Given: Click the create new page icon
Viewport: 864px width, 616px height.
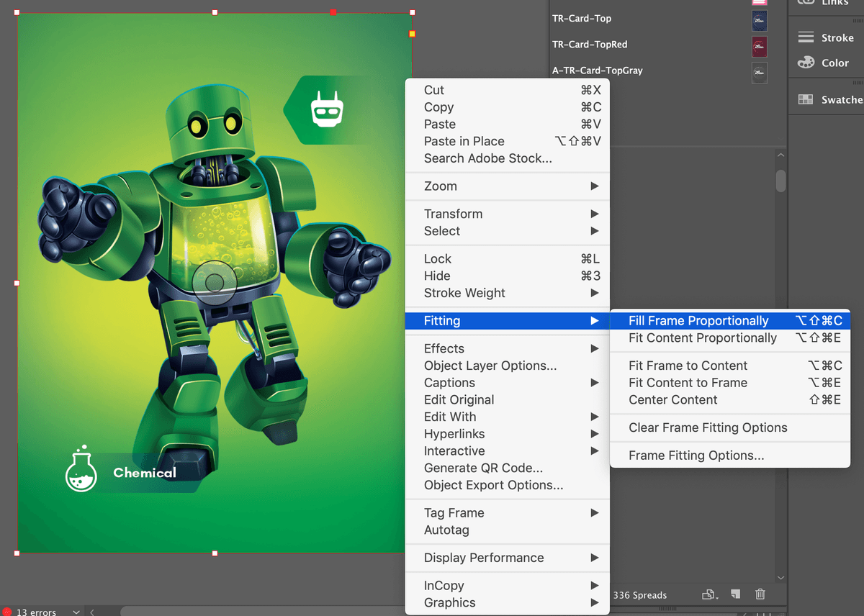Looking at the screenshot, I should point(735,594).
